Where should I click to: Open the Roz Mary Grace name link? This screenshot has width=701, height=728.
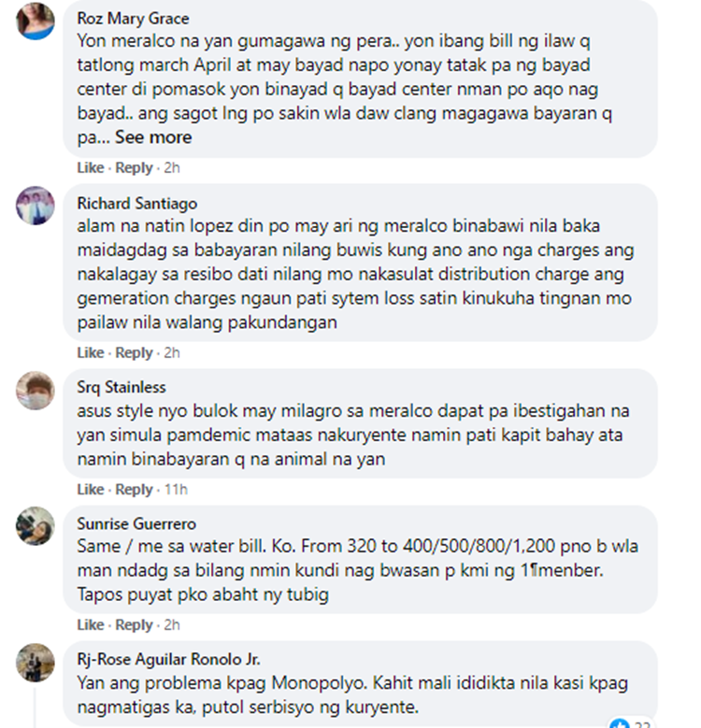134,19
